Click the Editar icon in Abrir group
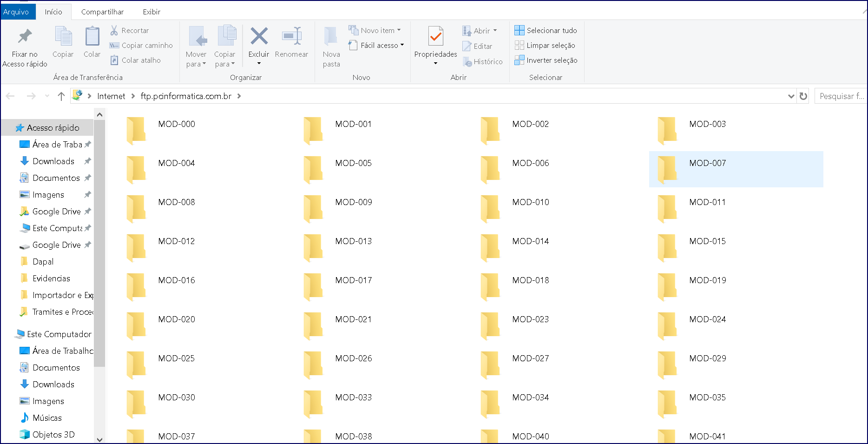The width and height of the screenshot is (868, 444). pyautogui.click(x=467, y=46)
